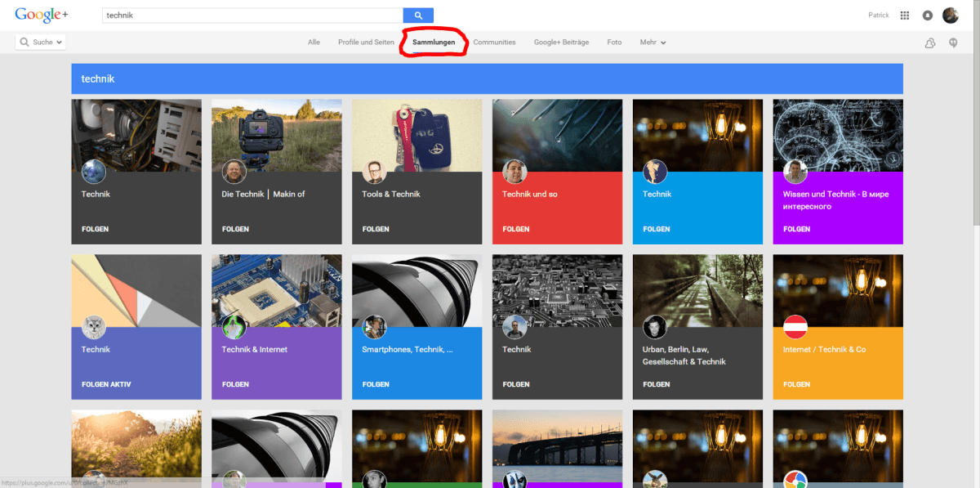Open the notifications bell
This screenshot has width=980, height=488.
[927, 16]
